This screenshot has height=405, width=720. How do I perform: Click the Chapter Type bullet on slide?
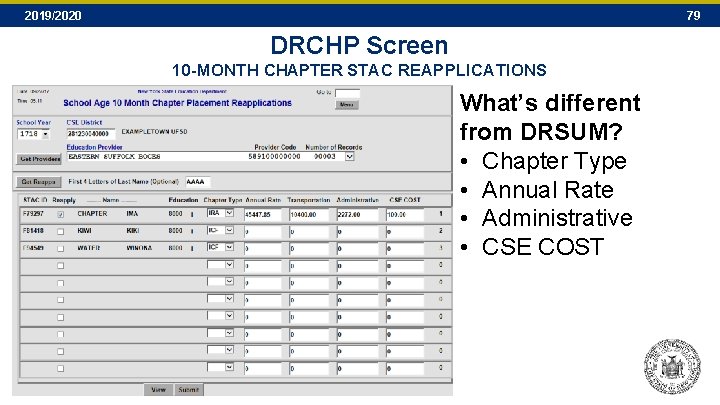pyautogui.click(x=554, y=161)
